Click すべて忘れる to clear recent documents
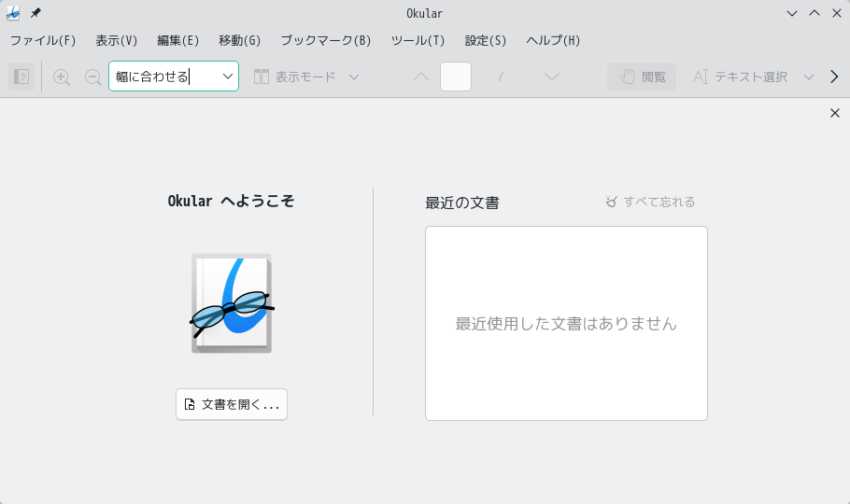The image size is (850, 504). (x=650, y=202)
